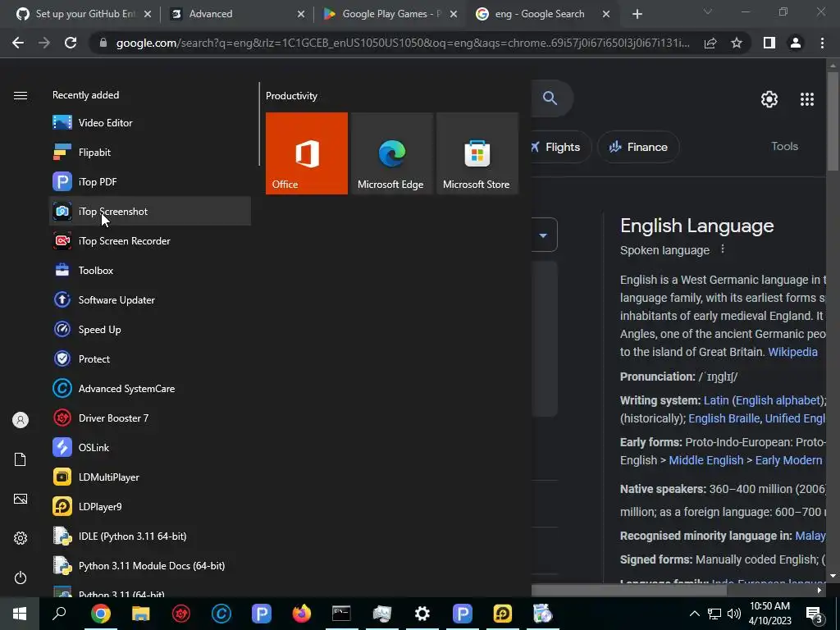Open the Chrome tab search chevron
The width and height of the screenshot is (840, 630).
coord(708,11)
